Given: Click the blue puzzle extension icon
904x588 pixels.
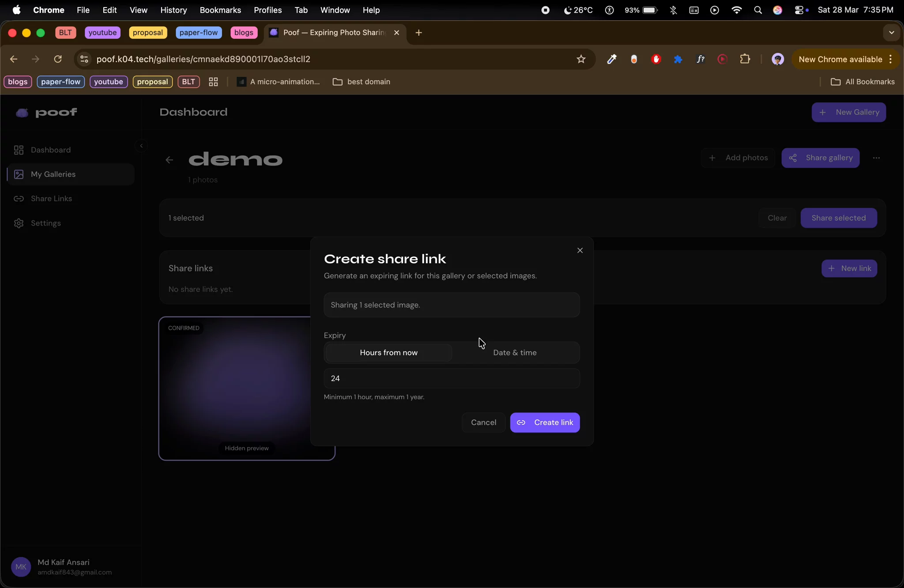Looking at the screenshot, I should [x=678, y=59].
